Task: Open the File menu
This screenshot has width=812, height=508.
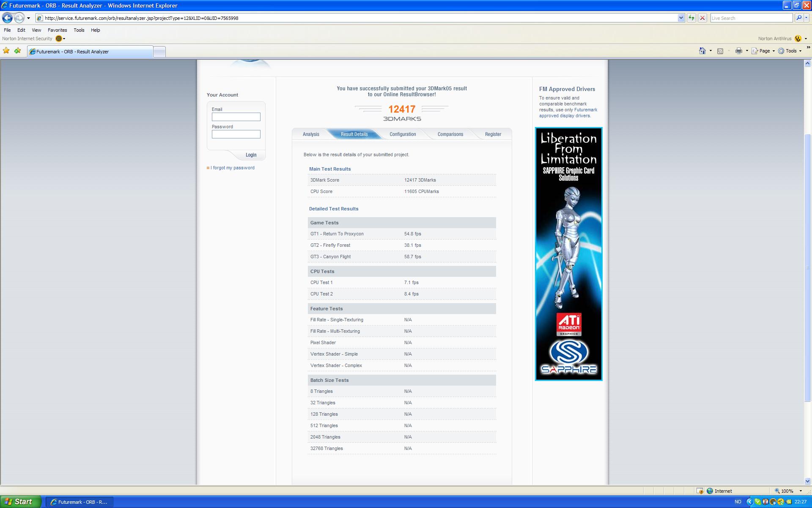Action: pyautogui.click(x=7, y=30)
